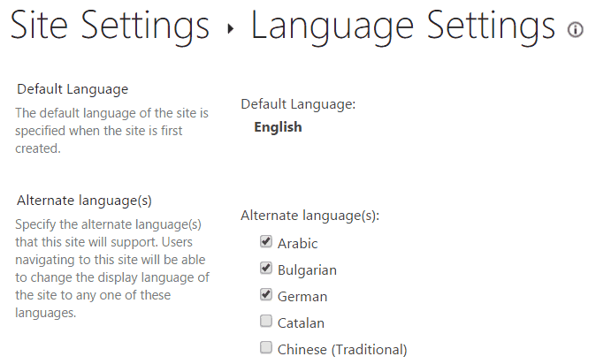The width and height of the screenshot is (596, 364).
Task: Enable the Catalan checkbox
Action: [x=265, y=322]
